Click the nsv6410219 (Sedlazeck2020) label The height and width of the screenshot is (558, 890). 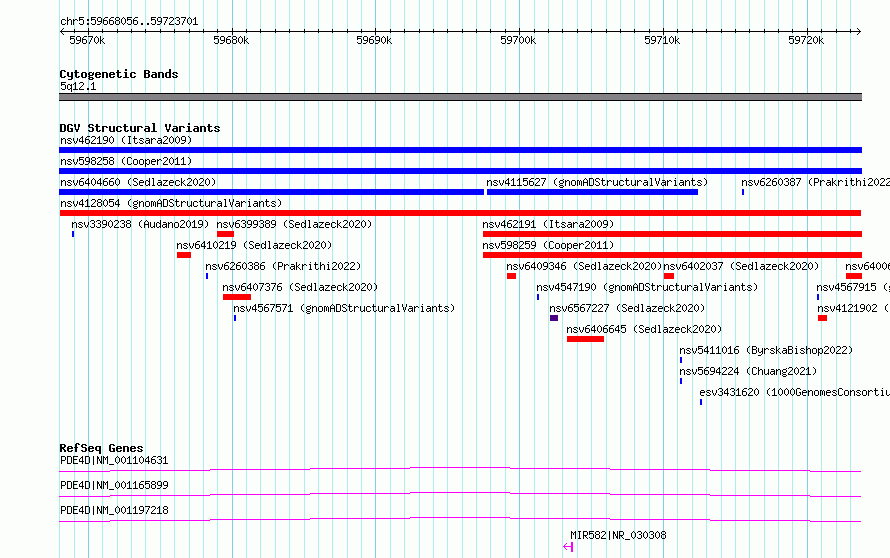point(254,245)
